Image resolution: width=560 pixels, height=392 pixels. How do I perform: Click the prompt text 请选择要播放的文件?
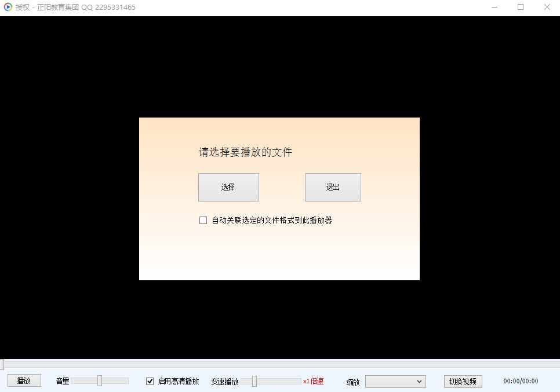(245, 152)
